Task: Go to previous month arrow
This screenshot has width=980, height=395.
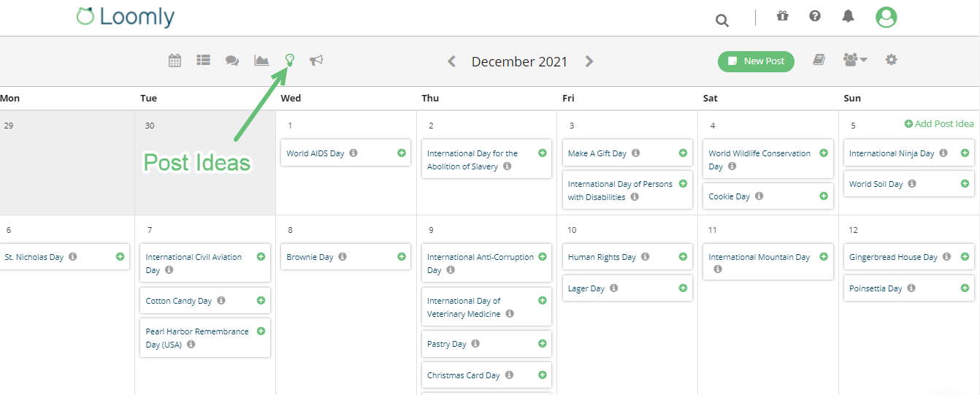Action: (x=451, y=61)
